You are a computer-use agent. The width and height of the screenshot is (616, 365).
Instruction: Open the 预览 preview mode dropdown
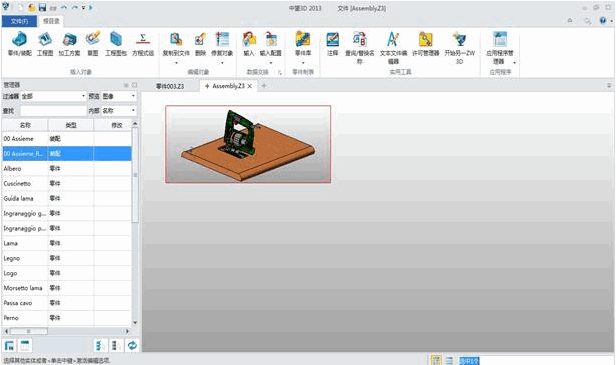[x=119, y=96]
